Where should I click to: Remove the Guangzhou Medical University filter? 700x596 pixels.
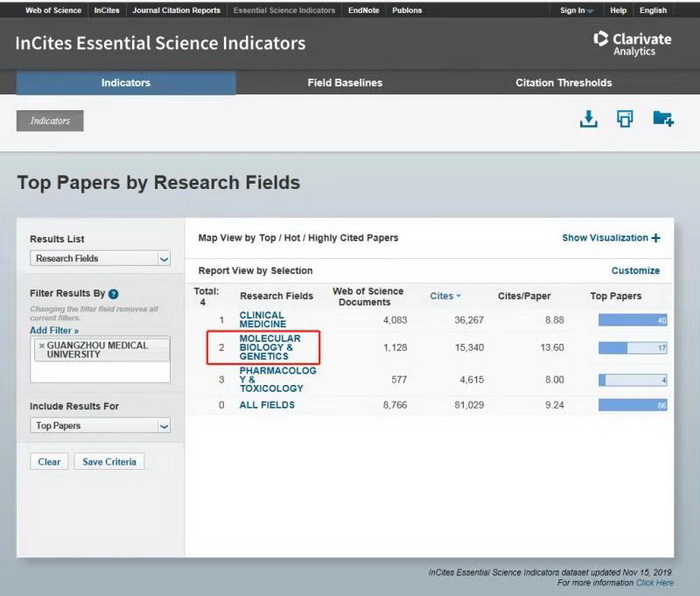click(x=41, y=345)
